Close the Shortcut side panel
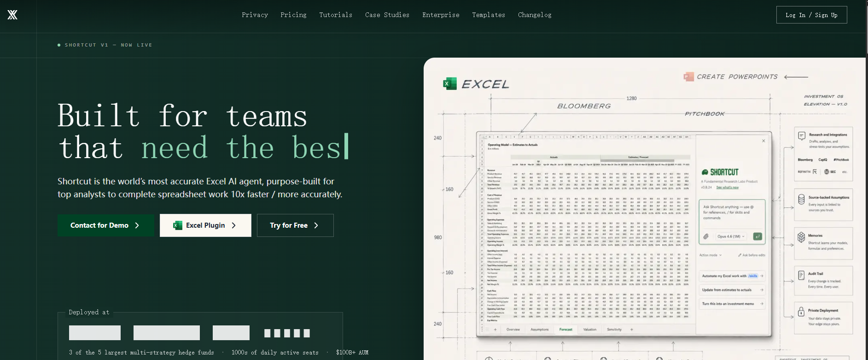The width and height of the screenshot is (868, 360). click(x=763, y=141)
